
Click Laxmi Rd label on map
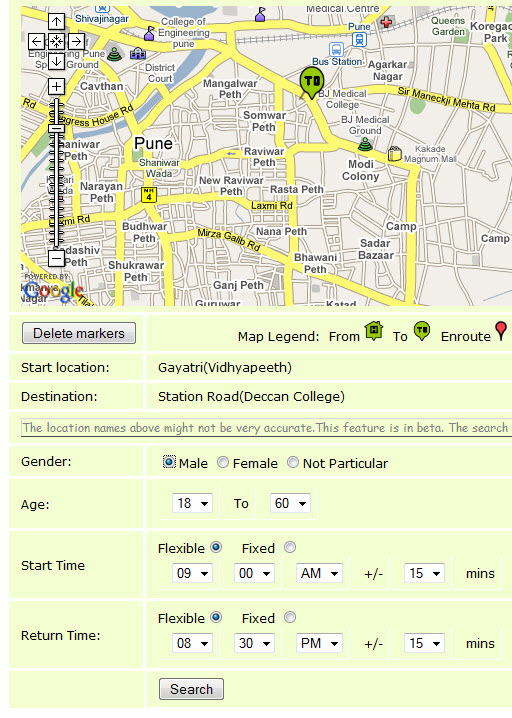click(272, 206)
